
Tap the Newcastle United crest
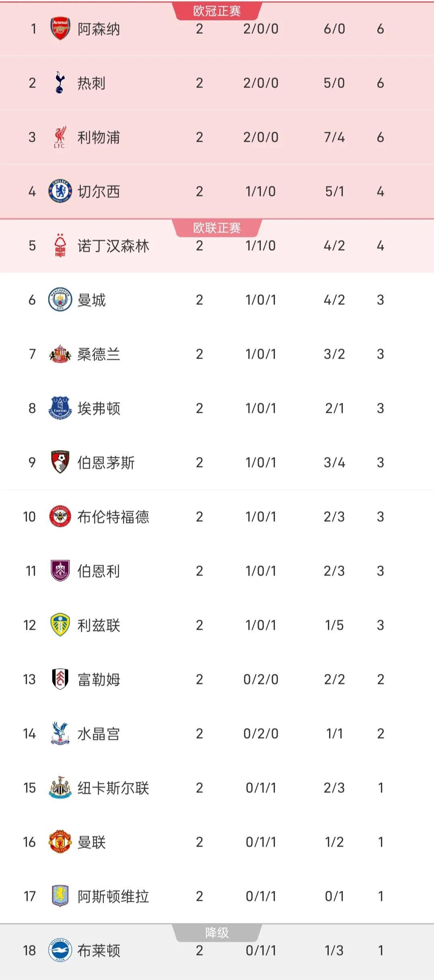coord(60,788)
